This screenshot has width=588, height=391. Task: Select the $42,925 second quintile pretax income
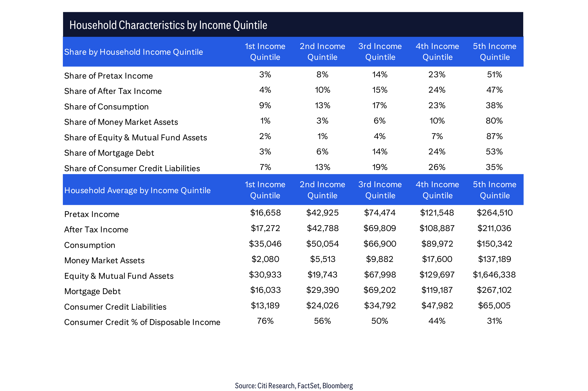pyautogui.click(x=322, y=213)
